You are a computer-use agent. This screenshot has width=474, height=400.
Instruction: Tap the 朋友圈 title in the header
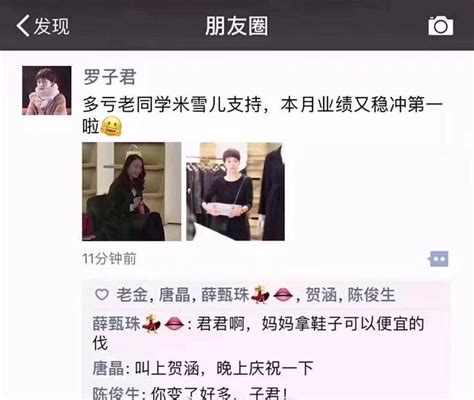pos(237,26)
